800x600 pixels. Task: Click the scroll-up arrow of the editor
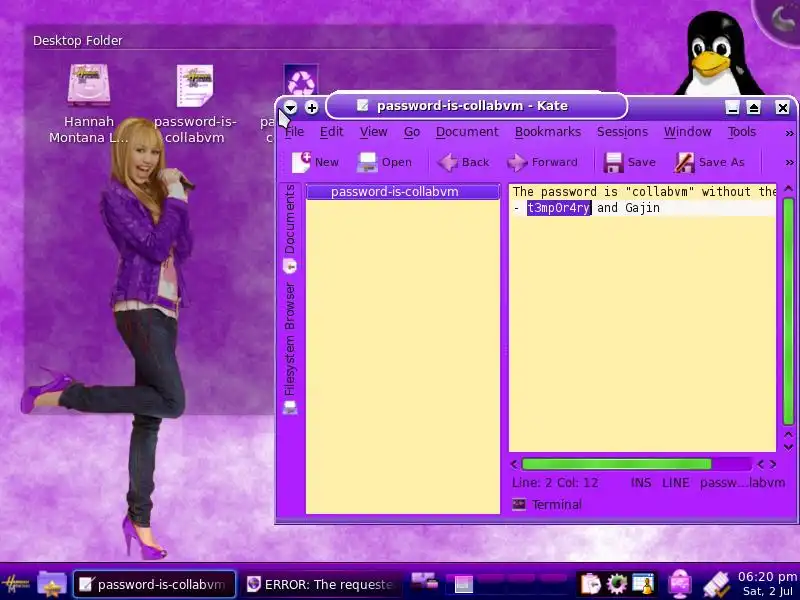point(788,189)
